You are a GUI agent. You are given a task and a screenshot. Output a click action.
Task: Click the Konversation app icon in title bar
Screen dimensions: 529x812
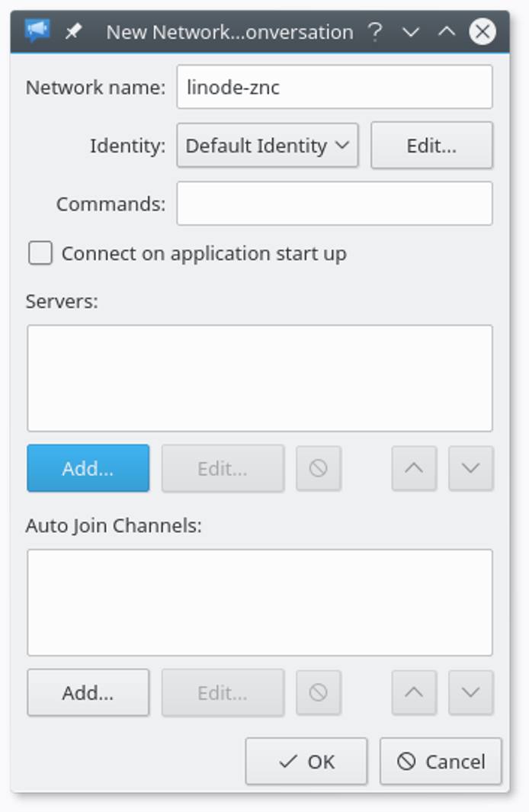(x=36, y=31)
